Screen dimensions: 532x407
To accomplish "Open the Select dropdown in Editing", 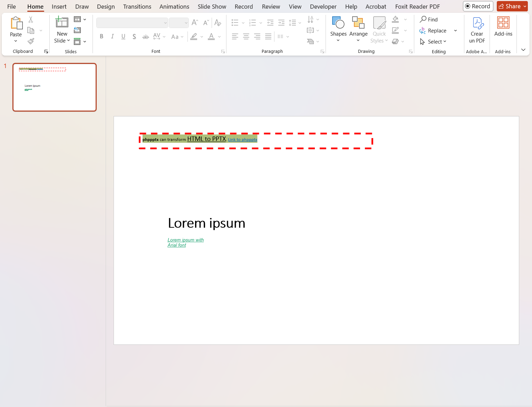I will coord(433,42).
